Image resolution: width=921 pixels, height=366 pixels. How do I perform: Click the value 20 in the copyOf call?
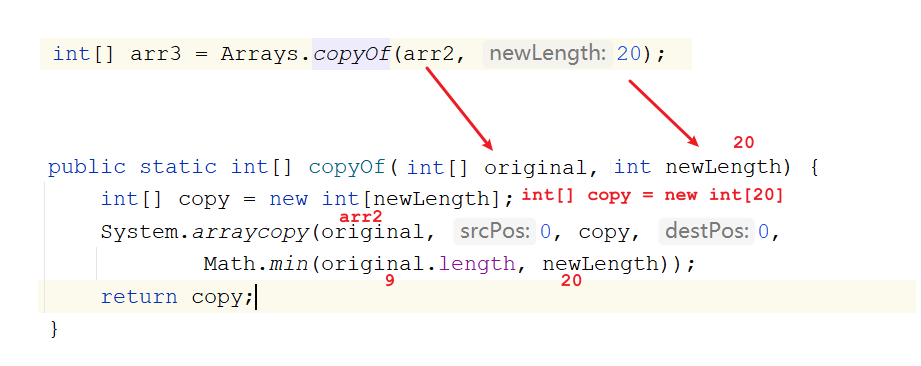click(628, 54)
